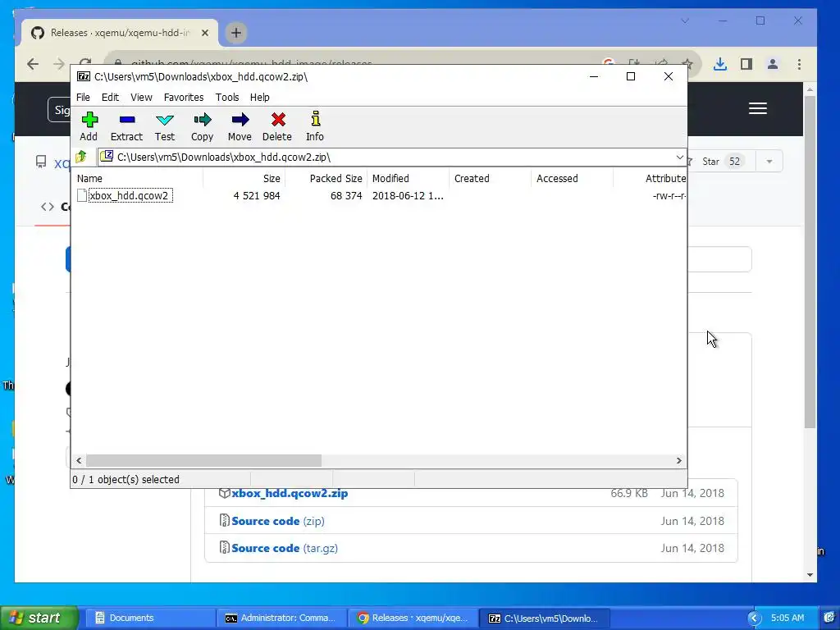Open the 7-Zip Edit menu
840x630 pixels.
click(110, 98)
